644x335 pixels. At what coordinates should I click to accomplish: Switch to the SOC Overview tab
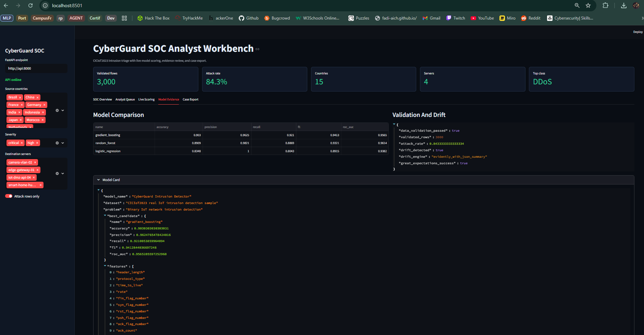pyautogui.click(x=102, y=99)
